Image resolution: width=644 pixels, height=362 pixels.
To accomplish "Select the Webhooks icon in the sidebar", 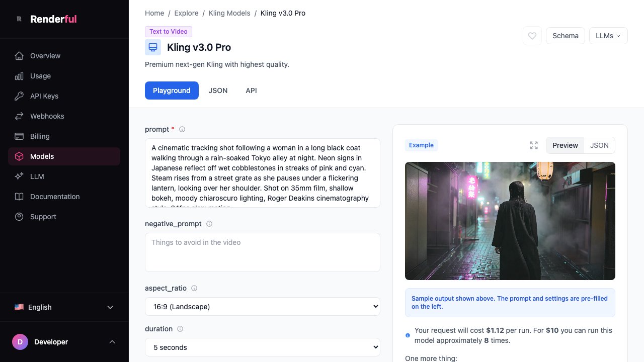I will [19, 116].
